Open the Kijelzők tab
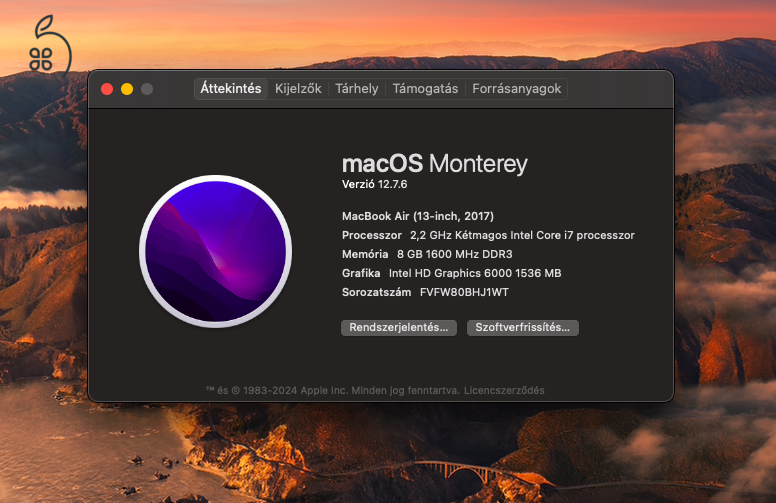776x503 pixels. coord(298,89)
